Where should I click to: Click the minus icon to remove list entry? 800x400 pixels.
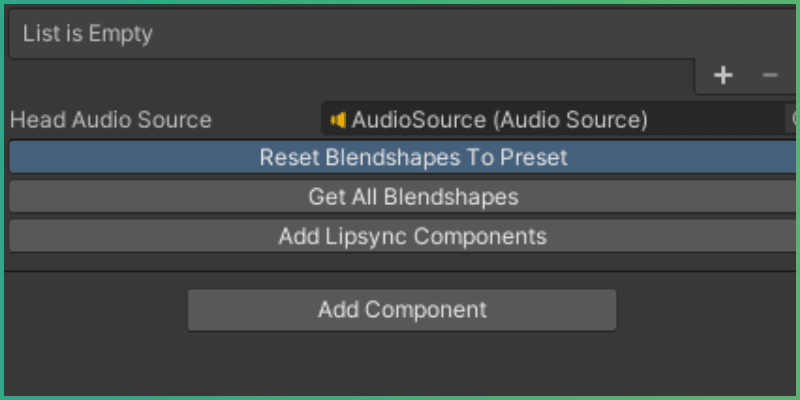(769, 76)
